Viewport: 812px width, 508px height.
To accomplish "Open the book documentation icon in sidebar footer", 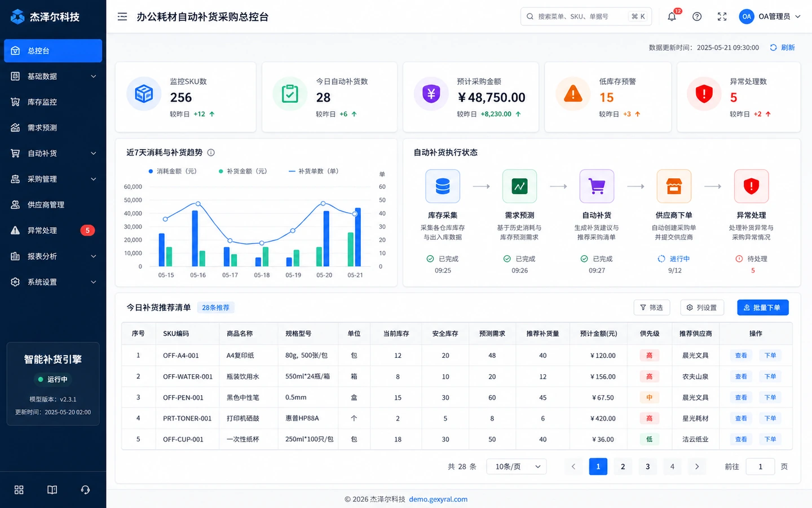I will tap(52, 490).
